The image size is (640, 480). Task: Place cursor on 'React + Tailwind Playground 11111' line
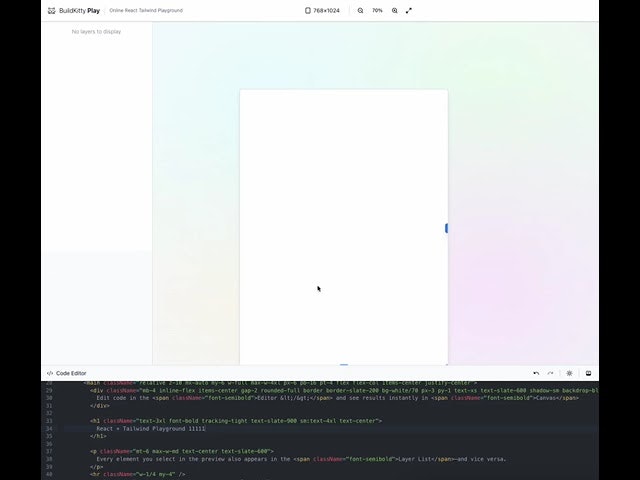[x=151, y=429]
